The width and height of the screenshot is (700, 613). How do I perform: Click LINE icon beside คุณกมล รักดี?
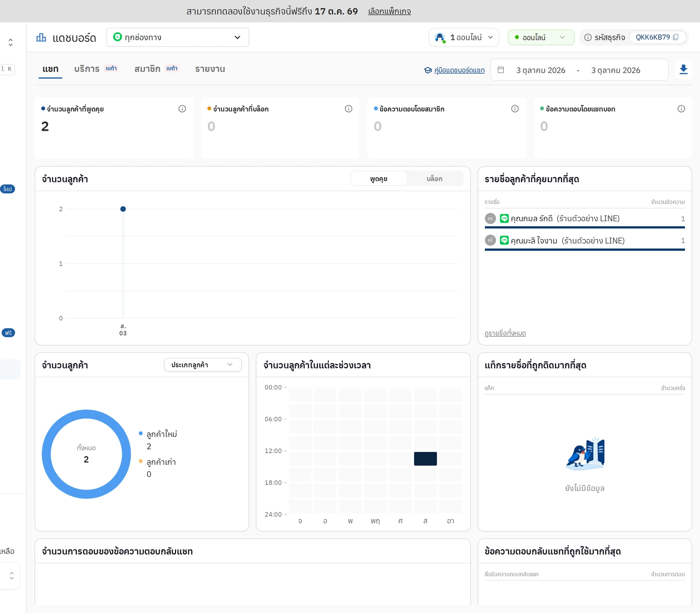click(x=504, y=219)
